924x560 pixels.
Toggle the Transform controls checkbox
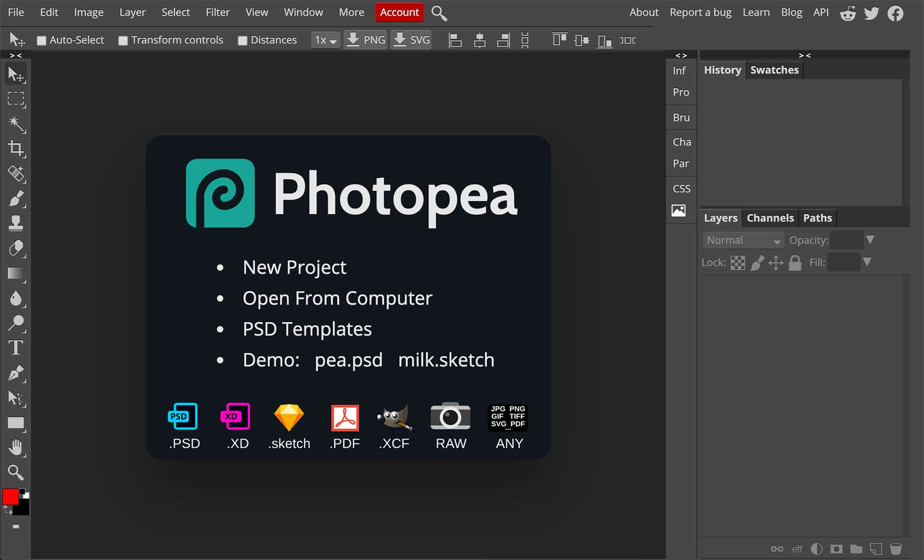123,40
